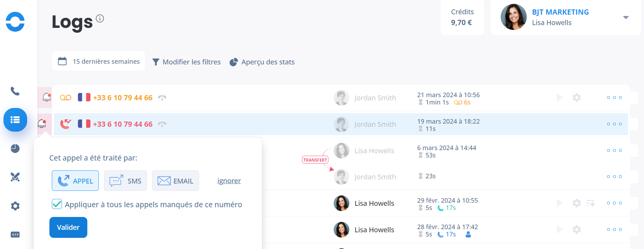Click Jordan Smith on the 21 mars row
The width and height of the screenshot is (644, 249).
tap(375, 98)
